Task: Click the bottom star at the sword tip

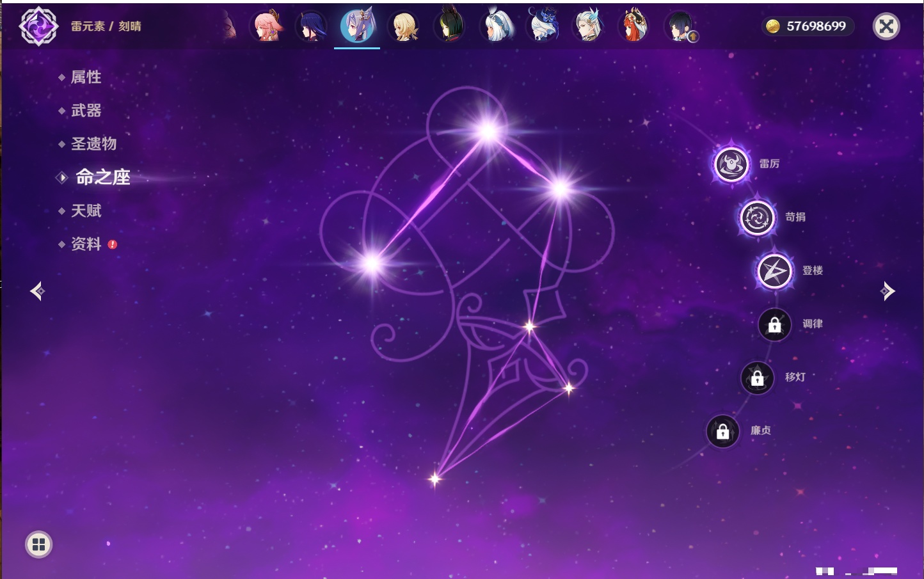Action: tap(435, 479)
